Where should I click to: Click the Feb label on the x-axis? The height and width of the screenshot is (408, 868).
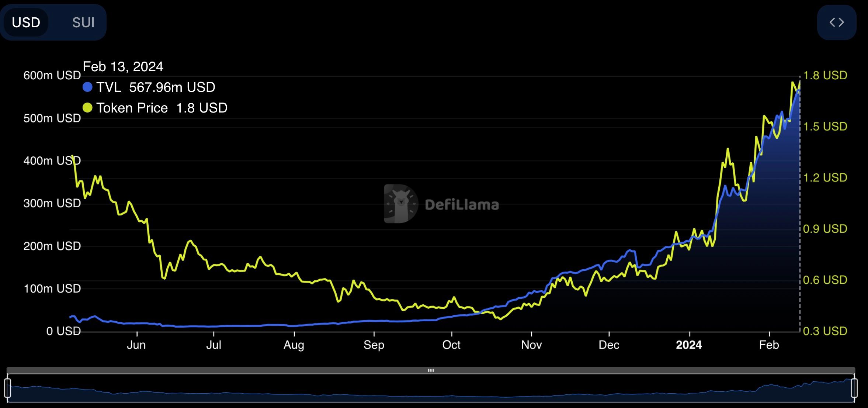(769, 345)
